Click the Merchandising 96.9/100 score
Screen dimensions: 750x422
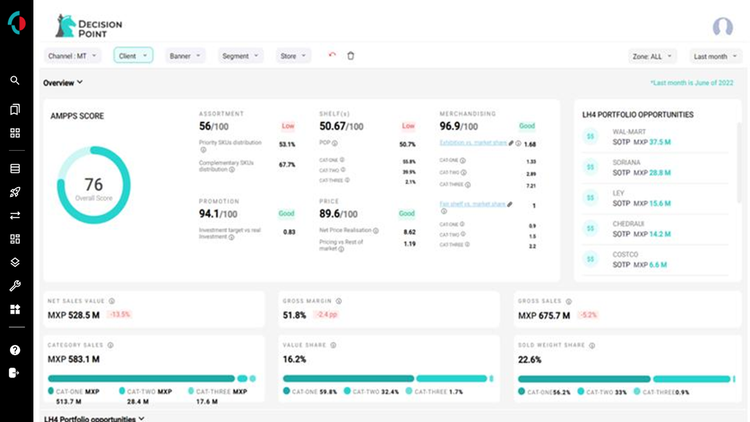click(459, 126)
